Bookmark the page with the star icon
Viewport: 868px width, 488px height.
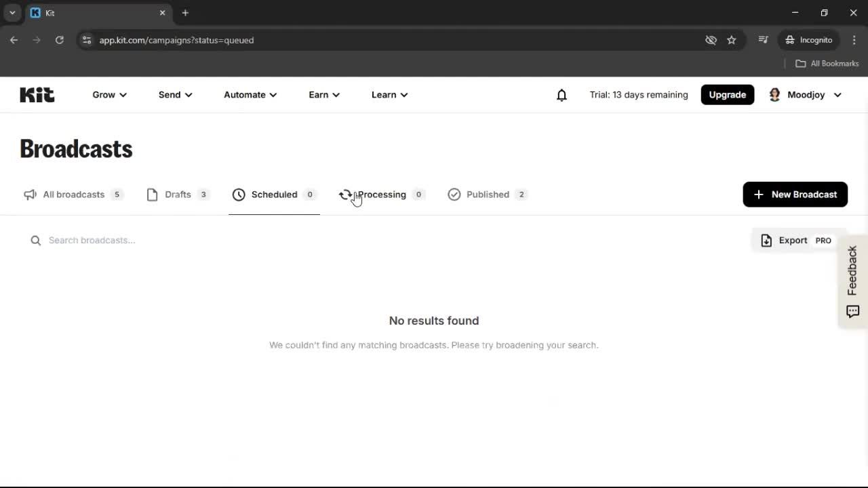coord(732,40)
